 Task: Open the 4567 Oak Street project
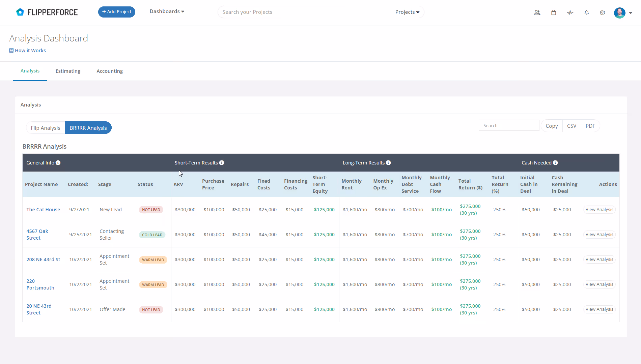[37, 235]
